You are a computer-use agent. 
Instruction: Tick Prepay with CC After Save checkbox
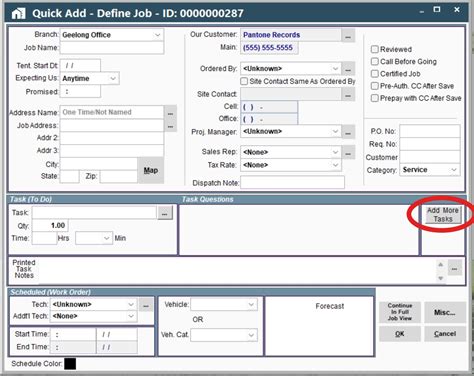[375, 98]
